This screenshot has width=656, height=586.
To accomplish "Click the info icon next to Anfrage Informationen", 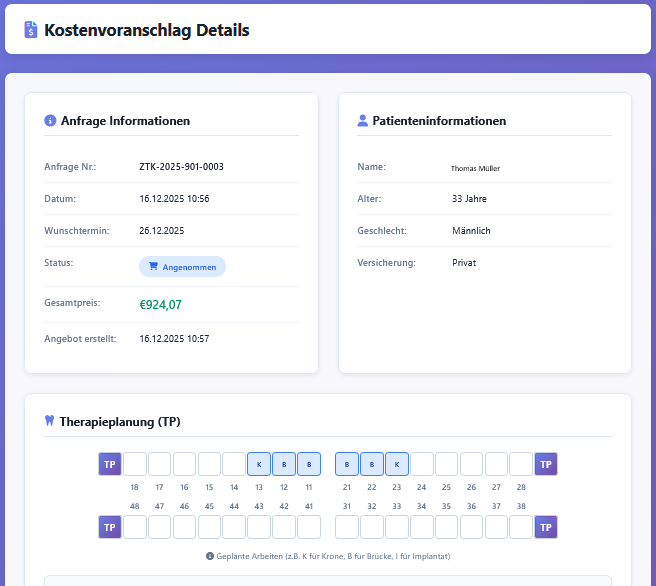I will pos(50,121).
